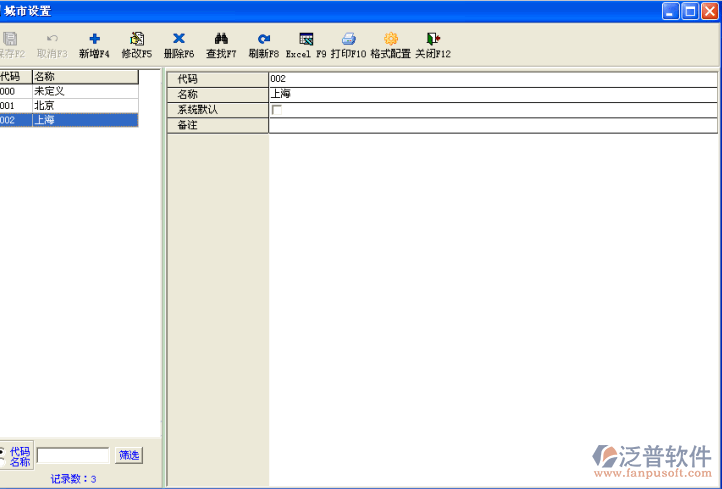
Task: Click the 备注 remarks field
Action: [492, 125]
